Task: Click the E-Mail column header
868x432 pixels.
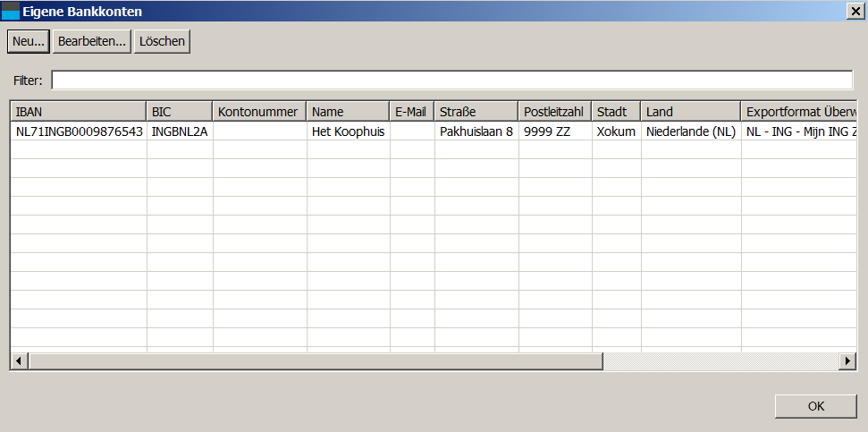Action: click(412, 112)
